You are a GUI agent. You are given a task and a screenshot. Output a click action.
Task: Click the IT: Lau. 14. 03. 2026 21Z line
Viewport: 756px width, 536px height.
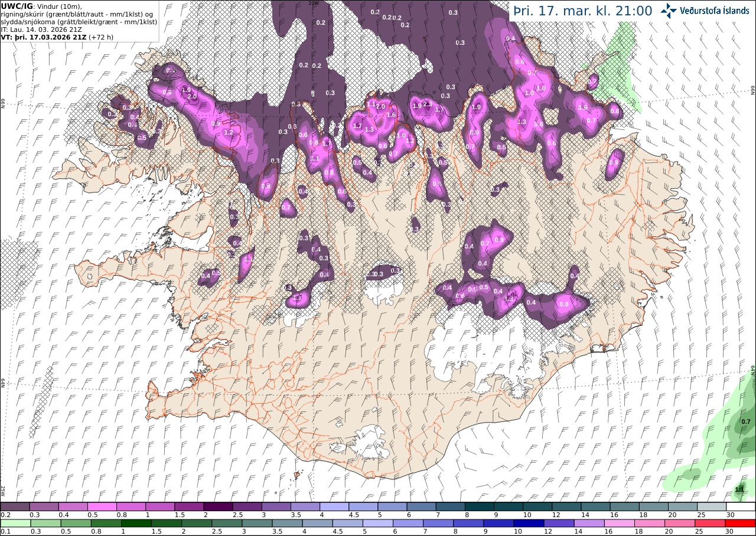pos(41,30)
